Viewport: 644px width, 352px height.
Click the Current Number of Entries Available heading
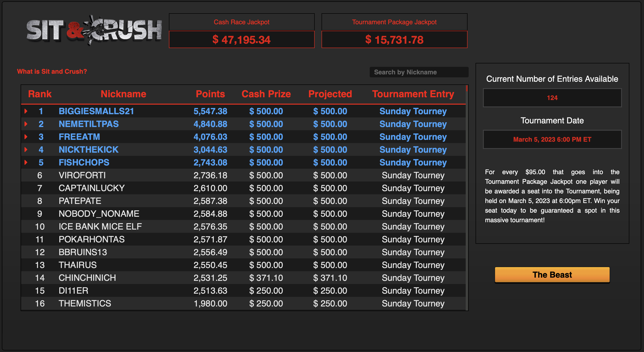click(552, 79)
